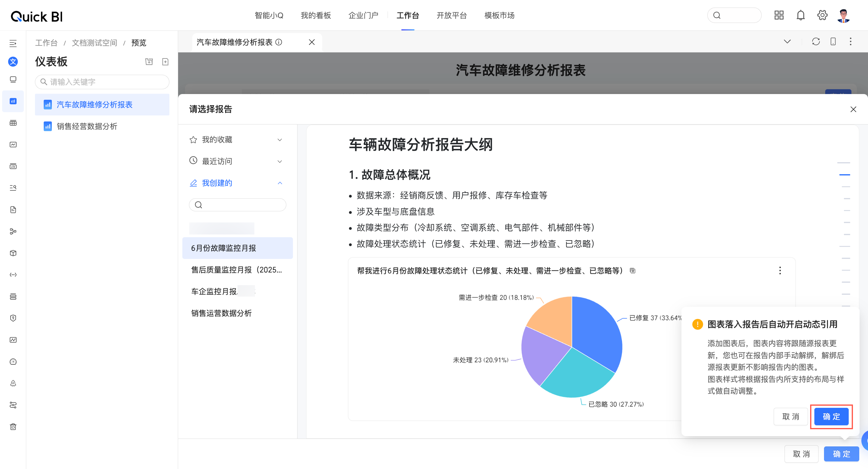Open the workspace avatar icon in sidebar
The width and height of the screenshot is (868, 469).
coord(13,62)
